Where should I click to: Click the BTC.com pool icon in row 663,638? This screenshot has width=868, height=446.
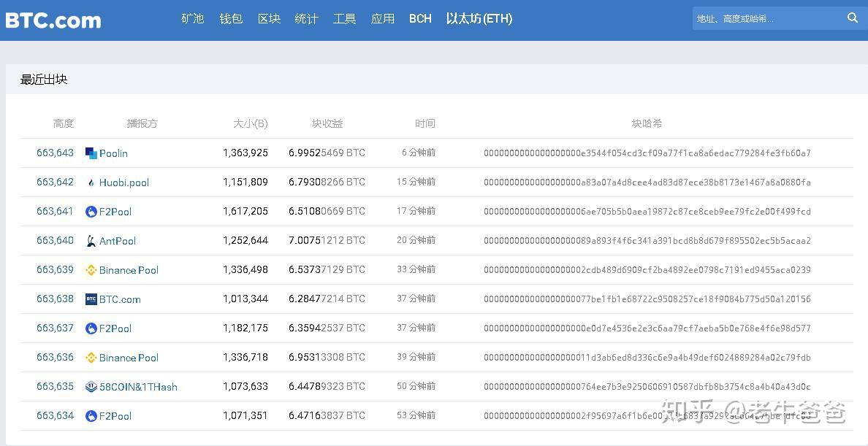pyautogui.click(x=91, y=299)
